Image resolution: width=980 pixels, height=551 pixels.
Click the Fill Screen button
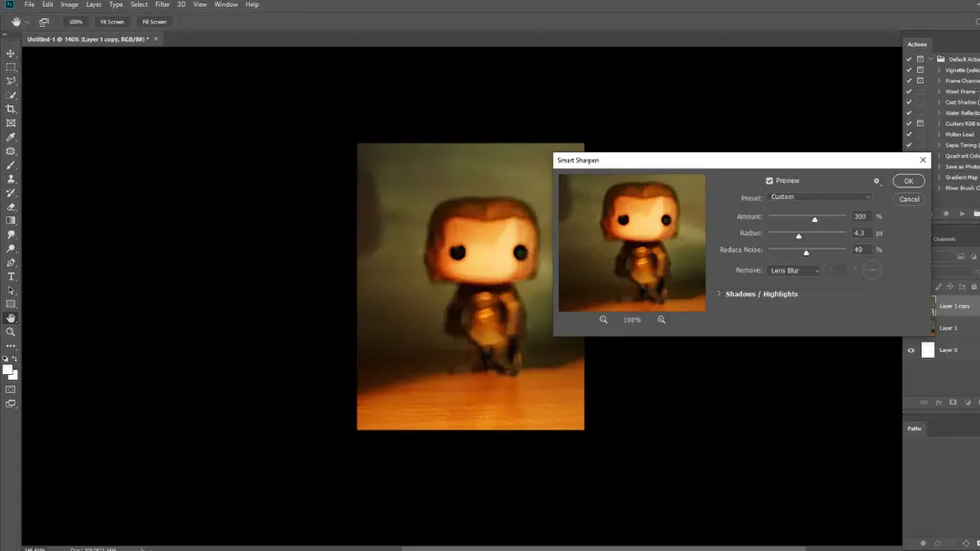[x=154, y=22]
